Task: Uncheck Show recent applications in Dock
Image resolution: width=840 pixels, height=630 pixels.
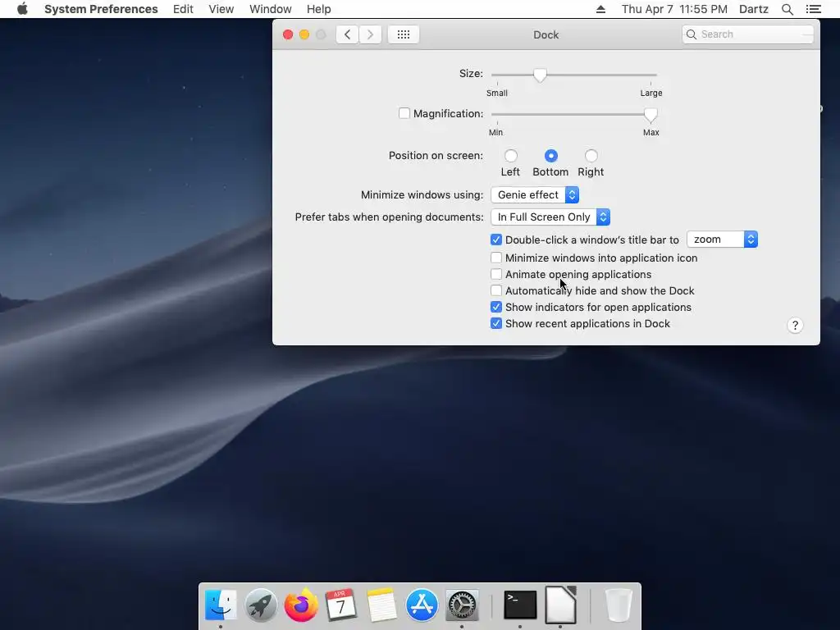Action: click(496, 323)
